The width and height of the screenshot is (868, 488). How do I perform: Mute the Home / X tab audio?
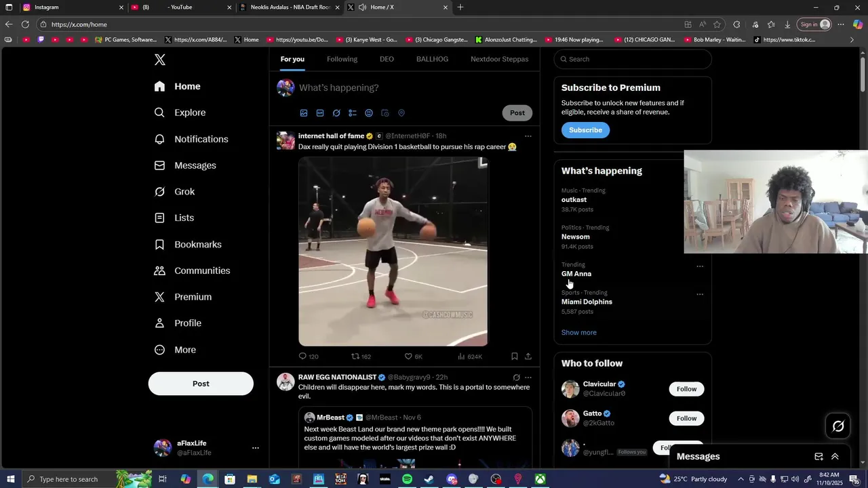[x=362, y=7]
